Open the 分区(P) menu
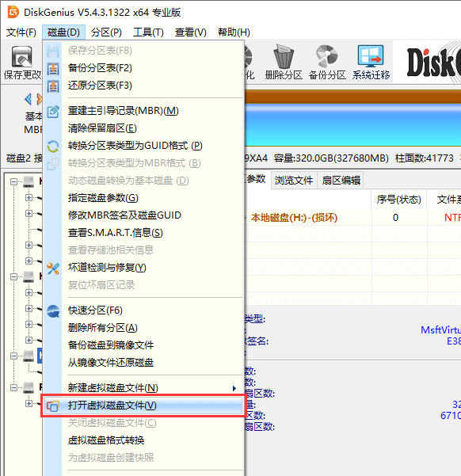 click(106, 32)
